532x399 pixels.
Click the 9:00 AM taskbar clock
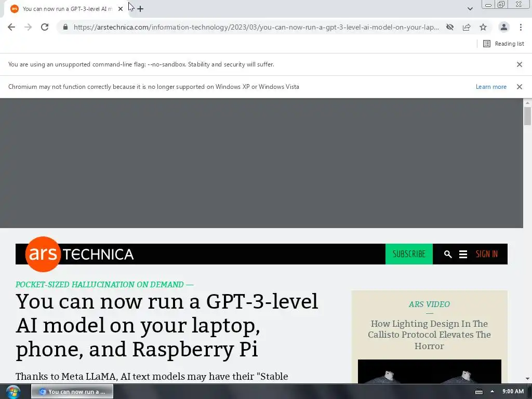(513, 392)
